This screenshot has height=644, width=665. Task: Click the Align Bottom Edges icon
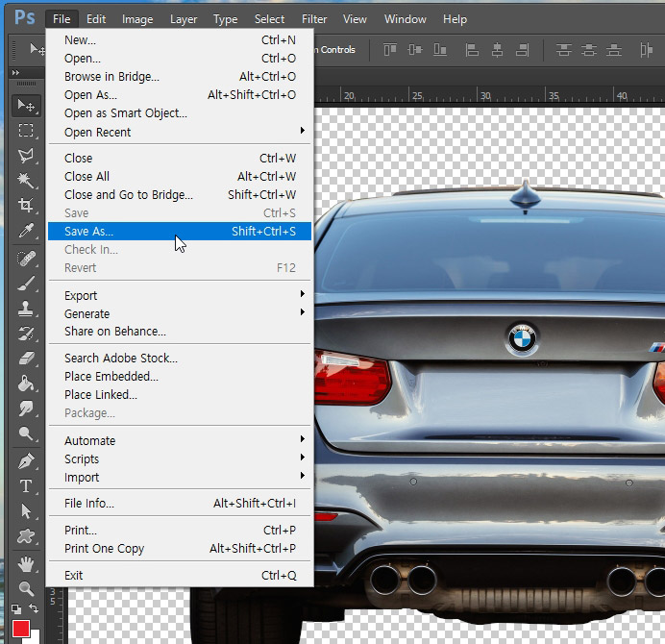[440, 50]
